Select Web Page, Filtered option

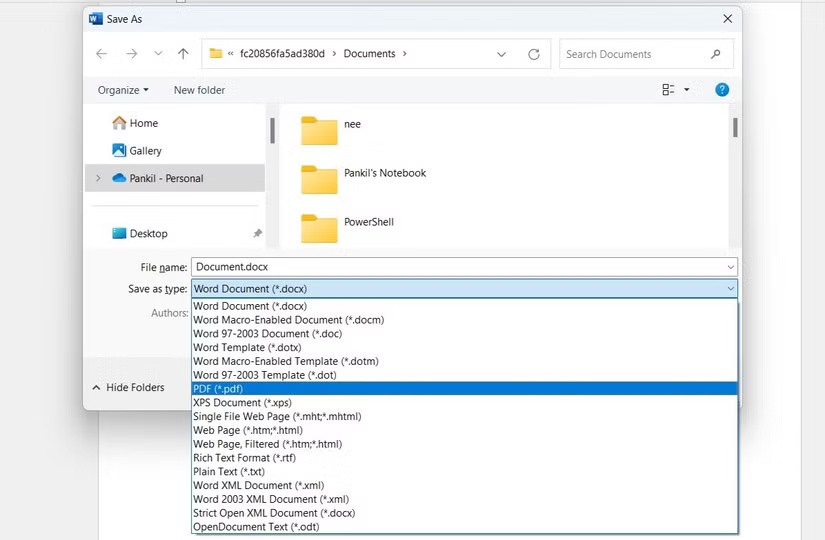point(465,444)
